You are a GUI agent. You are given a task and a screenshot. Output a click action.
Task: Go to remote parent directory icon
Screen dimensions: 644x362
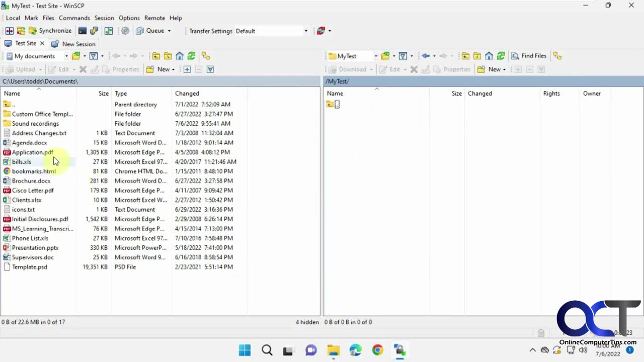[x=466, y=56]
